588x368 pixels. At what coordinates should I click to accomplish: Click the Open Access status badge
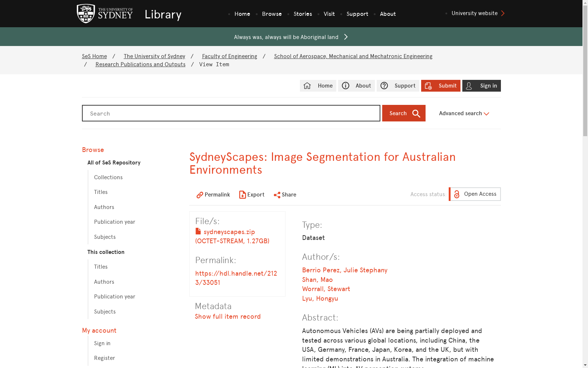(x=475, y=194)
